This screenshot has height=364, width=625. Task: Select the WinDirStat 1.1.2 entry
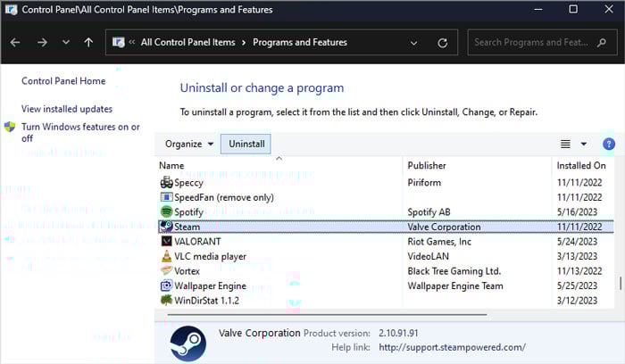pos(206,301)
